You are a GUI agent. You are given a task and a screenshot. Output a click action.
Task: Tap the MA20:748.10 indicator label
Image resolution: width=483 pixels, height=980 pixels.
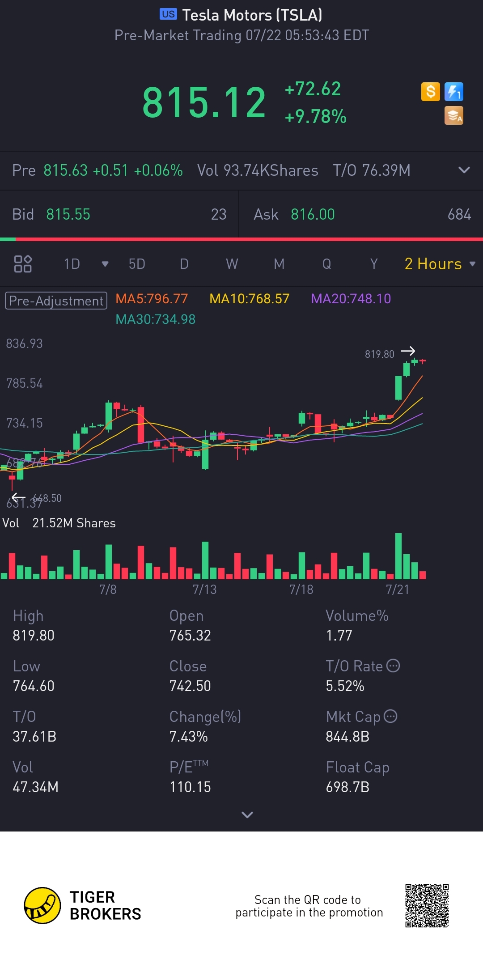(351, 298)
